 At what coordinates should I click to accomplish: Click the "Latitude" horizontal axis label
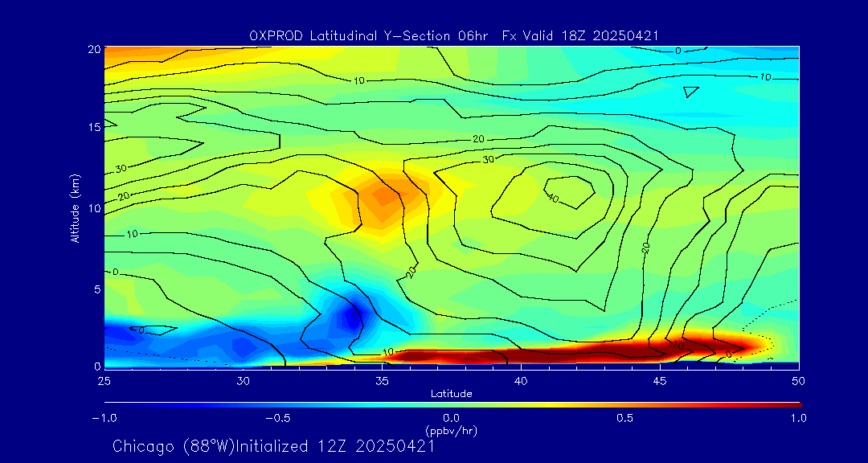pyautogui.click(x=452, y=394)
